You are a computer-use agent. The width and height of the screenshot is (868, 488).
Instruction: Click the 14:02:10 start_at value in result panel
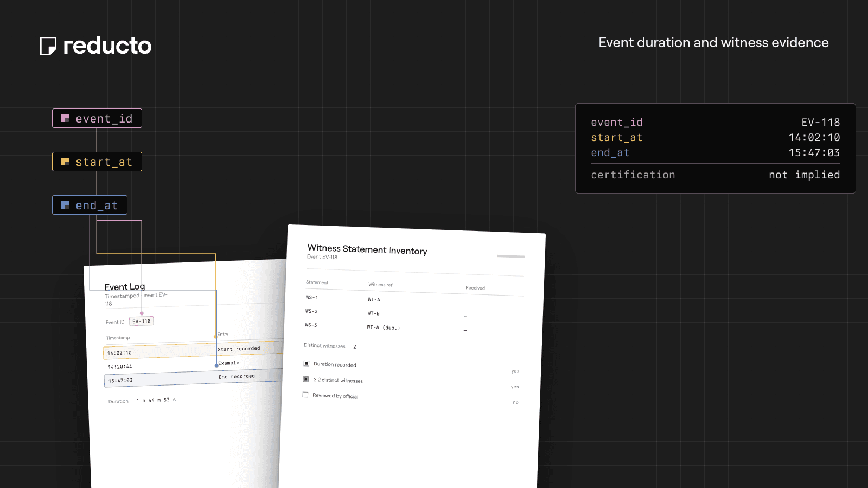pyautogui.click(x=814, y=138)
